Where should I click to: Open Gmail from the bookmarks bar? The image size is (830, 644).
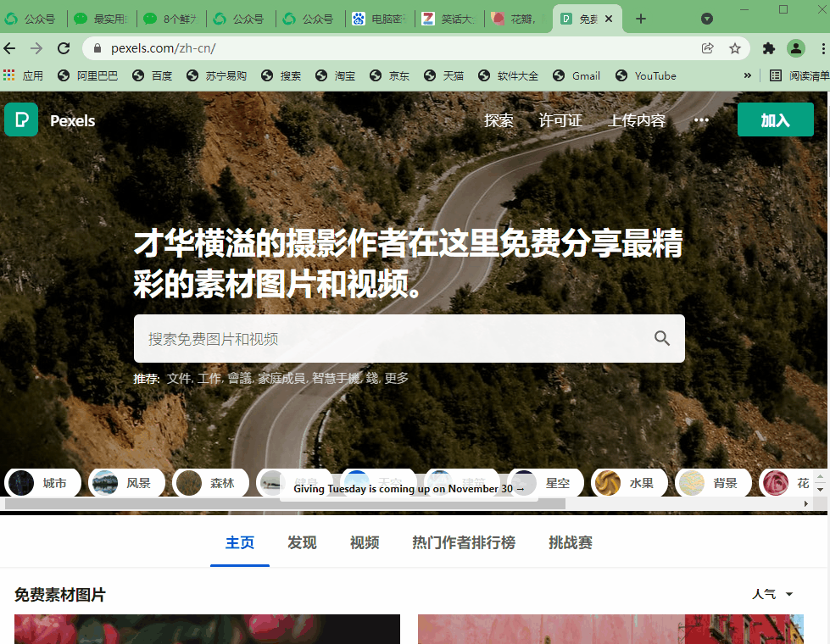pyautogui.click(x=576, y=75)
